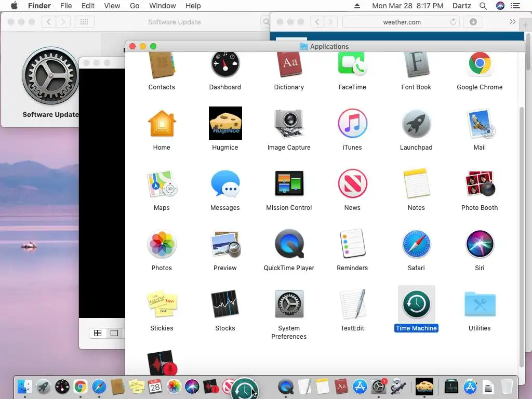532x399 pixels.
Task: Select the Mail app icon
Action: [x=480, y=123]
